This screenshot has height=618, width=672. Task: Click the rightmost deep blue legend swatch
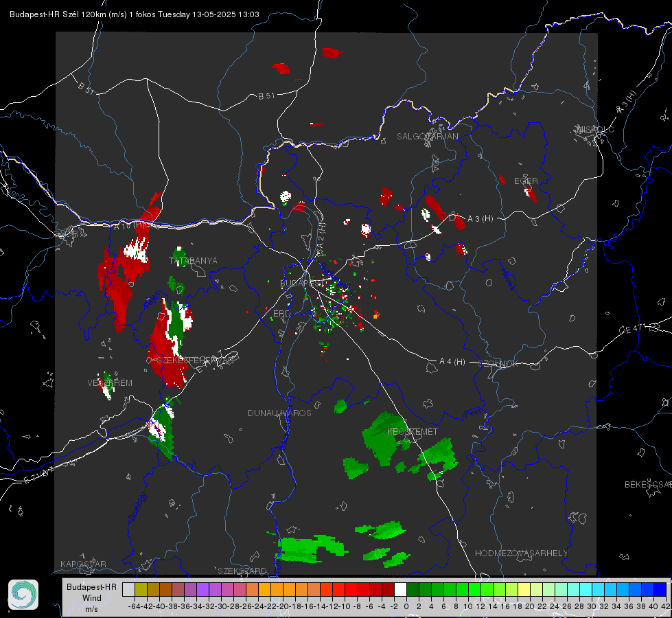660,590
